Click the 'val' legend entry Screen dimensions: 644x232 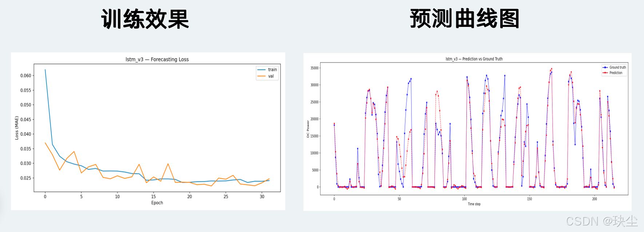[x=266, y=76]
